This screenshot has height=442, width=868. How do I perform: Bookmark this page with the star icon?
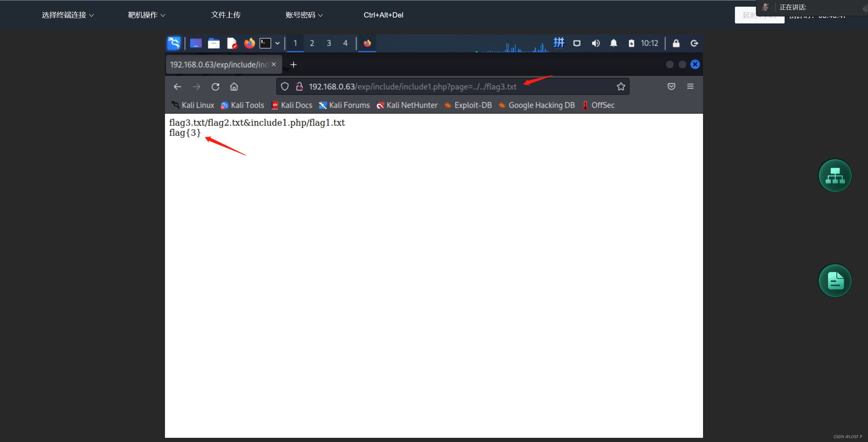click(x=621, y=87)
